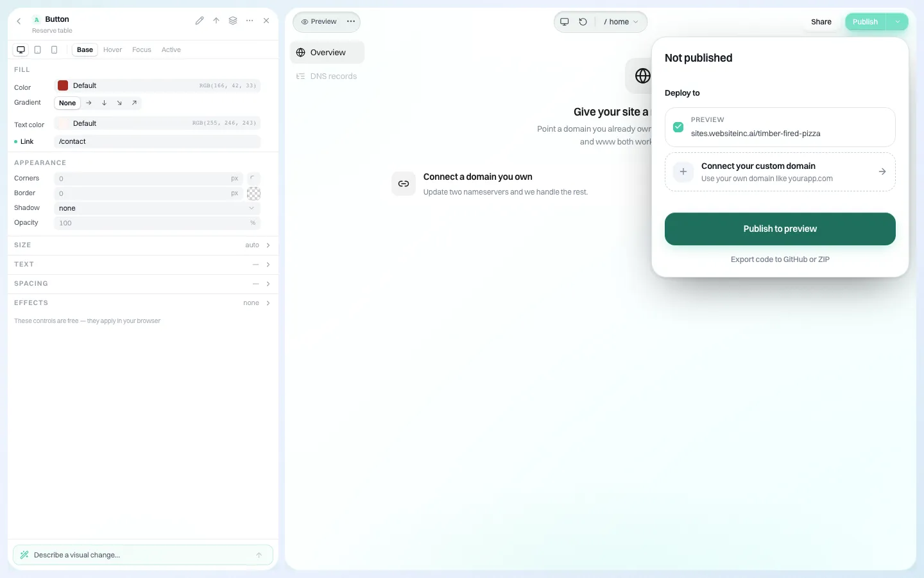Open the / home page dropdown

point(620,22)
